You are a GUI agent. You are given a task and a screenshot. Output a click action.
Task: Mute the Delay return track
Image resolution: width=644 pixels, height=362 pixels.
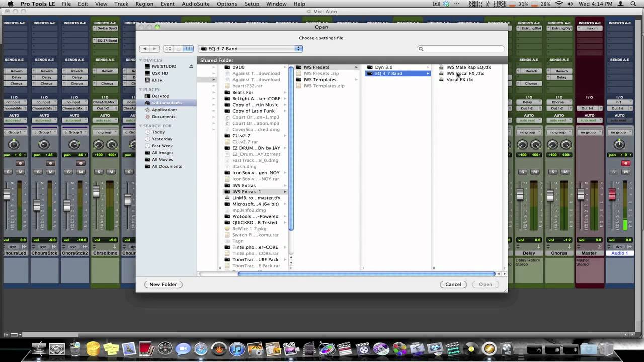point(535,172)
